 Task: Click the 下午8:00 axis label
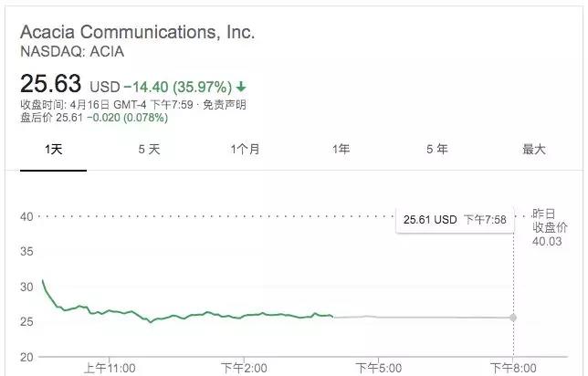tap(513, 368)
